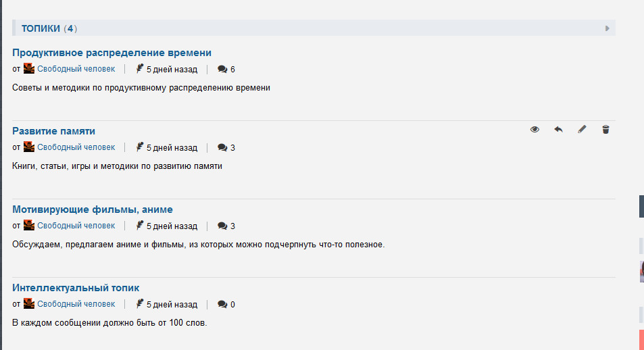This screenshot has height=350, width=644.
Task: Click author avatar under Интеллектуальный топик
Action: (29, 304)
